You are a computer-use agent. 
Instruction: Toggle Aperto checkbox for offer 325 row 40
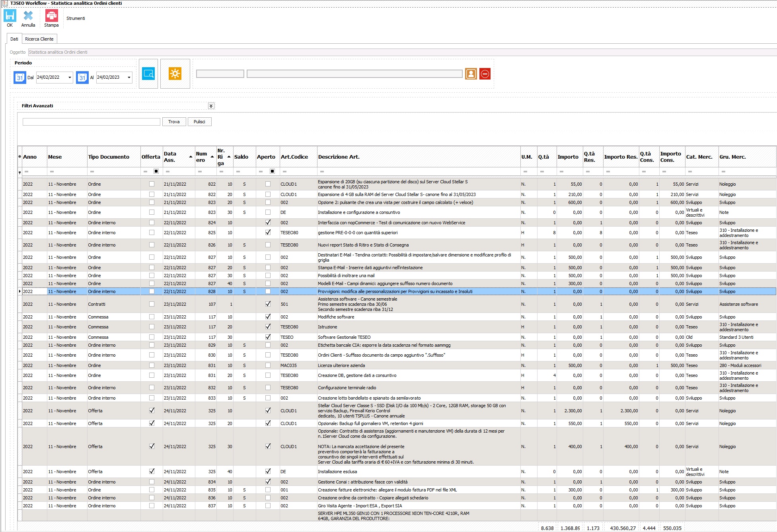point(268,472)
